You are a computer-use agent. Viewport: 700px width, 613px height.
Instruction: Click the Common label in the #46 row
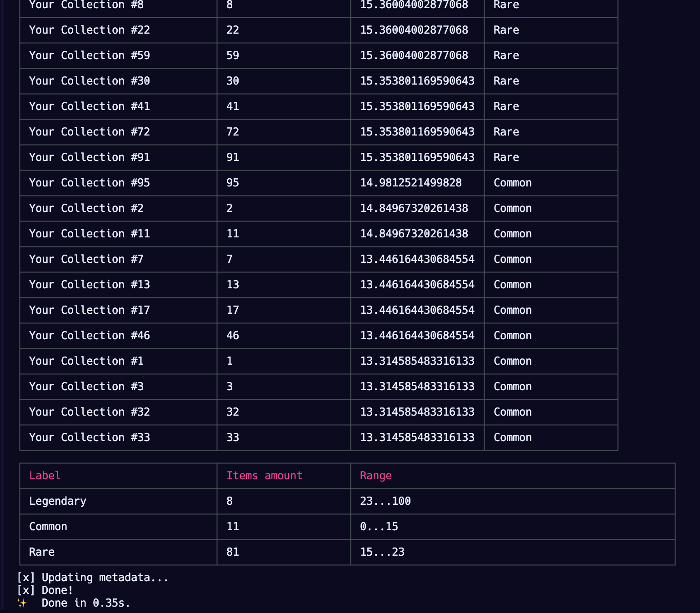click(513, 336)
